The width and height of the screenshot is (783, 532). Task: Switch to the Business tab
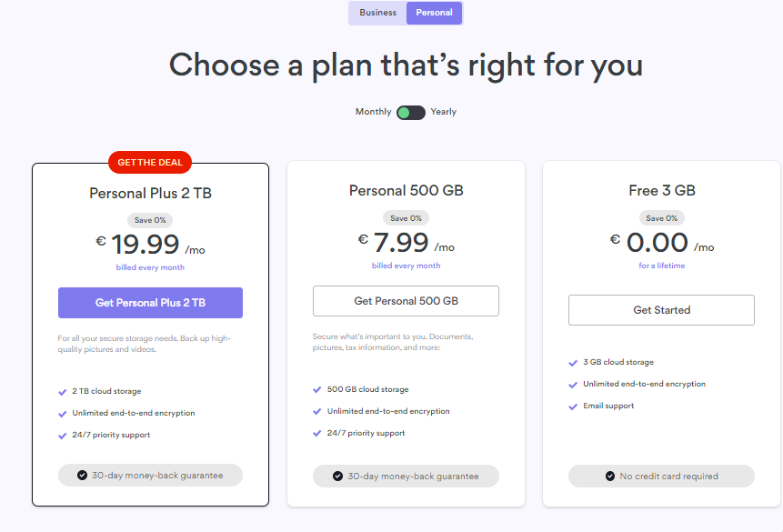[x=377, y=13]
